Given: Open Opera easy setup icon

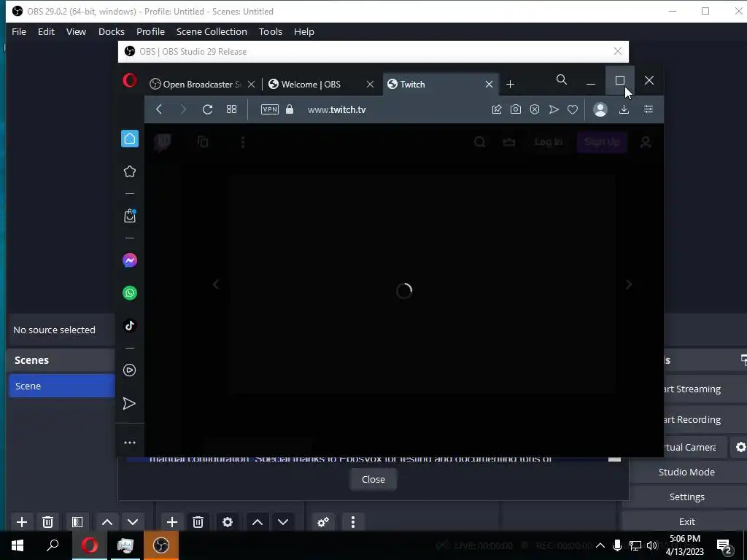Looking at the screenshot, I should [x=649, y=109].
